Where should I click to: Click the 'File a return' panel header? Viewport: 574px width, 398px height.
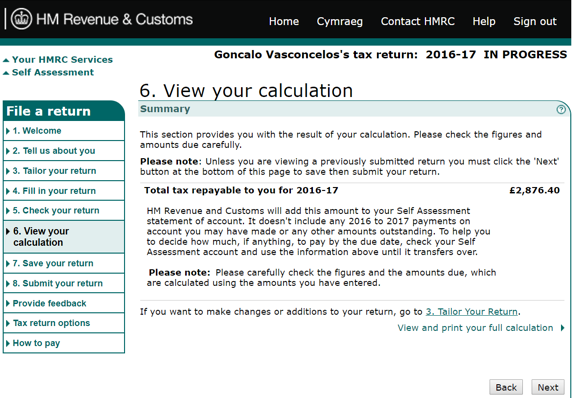64,111
